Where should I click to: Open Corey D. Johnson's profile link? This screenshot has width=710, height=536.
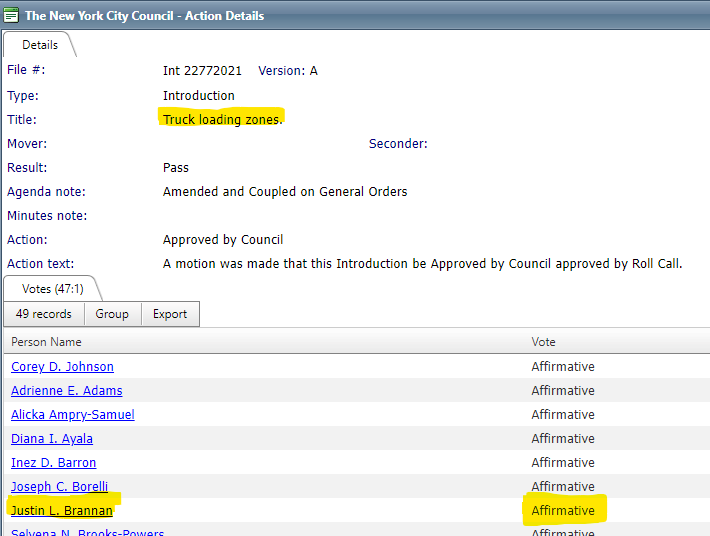[62, 367]
